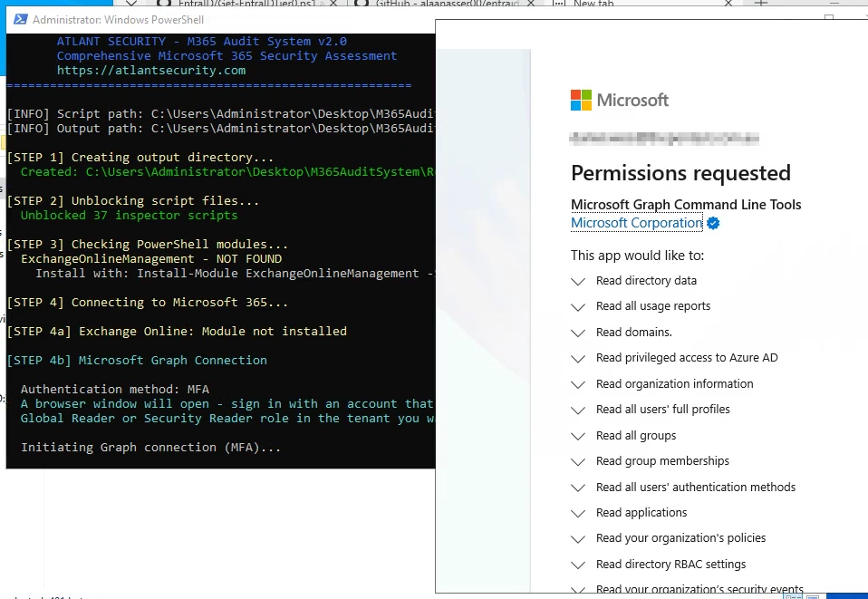Click Microsoft Graph Command Line Tools app name
Viewport: 868px width, 599px height.
click(686, 204)
